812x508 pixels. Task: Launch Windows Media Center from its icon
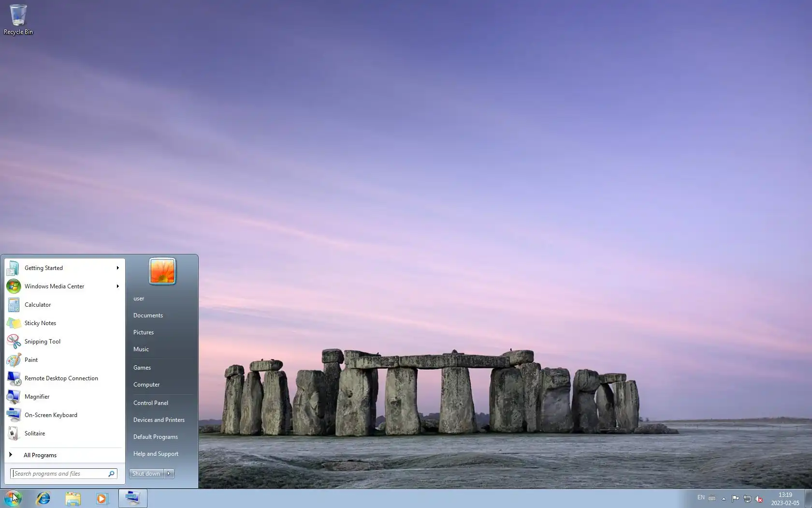tap(14, 286)
